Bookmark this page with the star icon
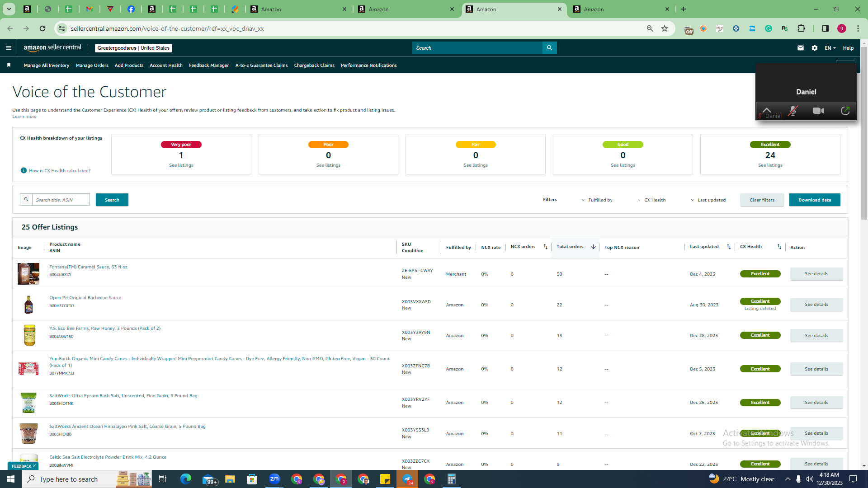Screen dimensions: 868x488 [665, 28]
